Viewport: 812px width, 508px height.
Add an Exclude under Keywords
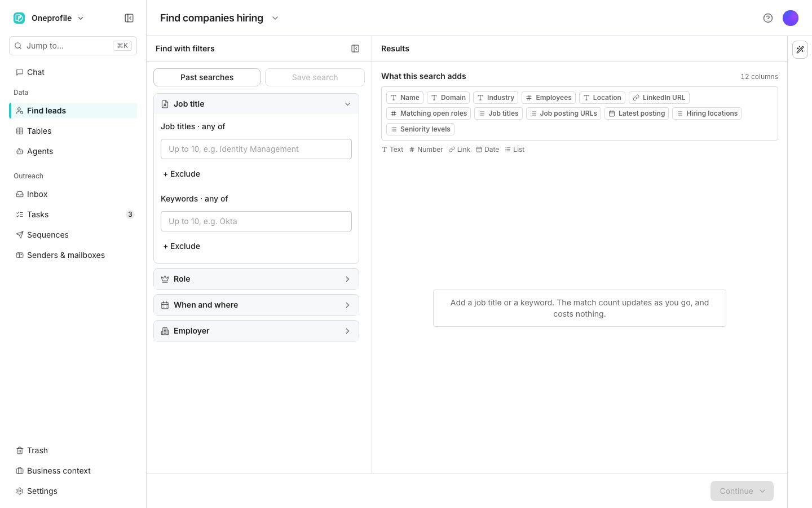182,246
